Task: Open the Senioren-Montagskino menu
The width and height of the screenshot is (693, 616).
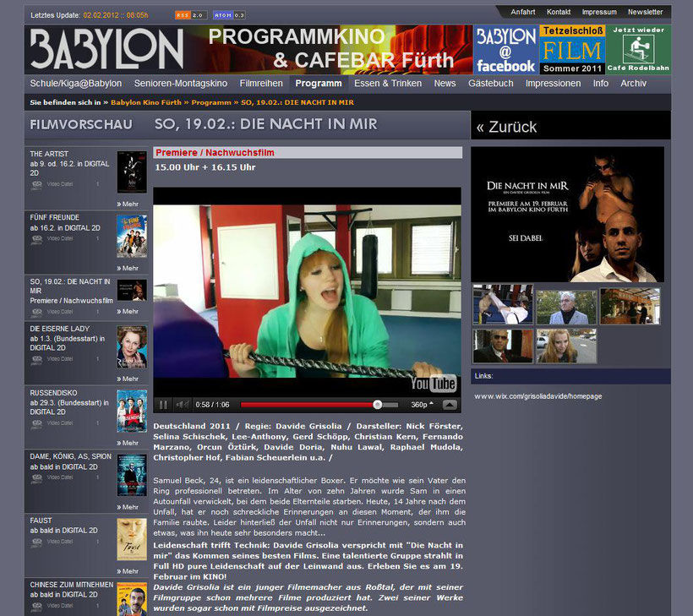Action: coord(181,84)
